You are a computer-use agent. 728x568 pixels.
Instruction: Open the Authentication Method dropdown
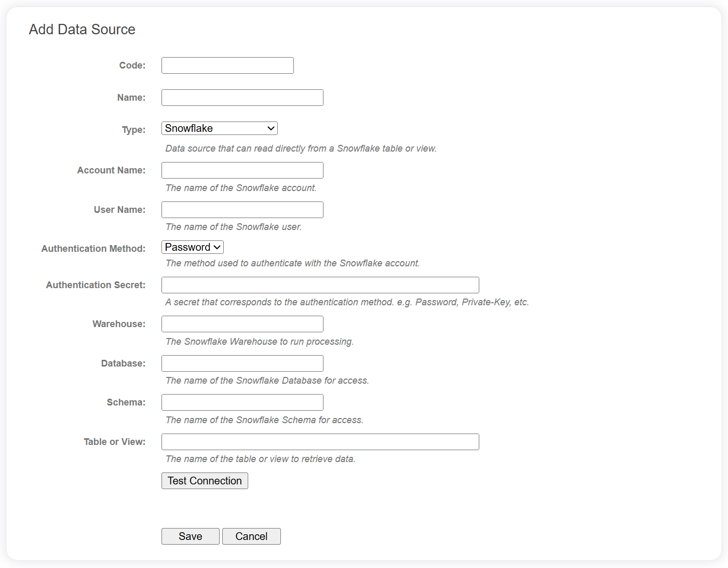(x=192, y=247)
